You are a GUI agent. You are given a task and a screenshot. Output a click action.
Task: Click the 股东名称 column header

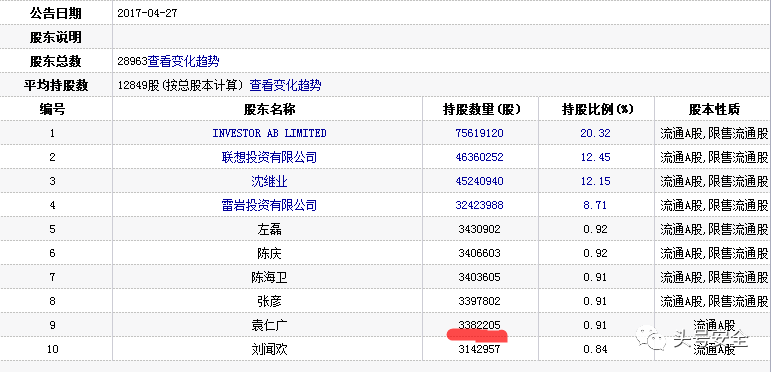269,109
